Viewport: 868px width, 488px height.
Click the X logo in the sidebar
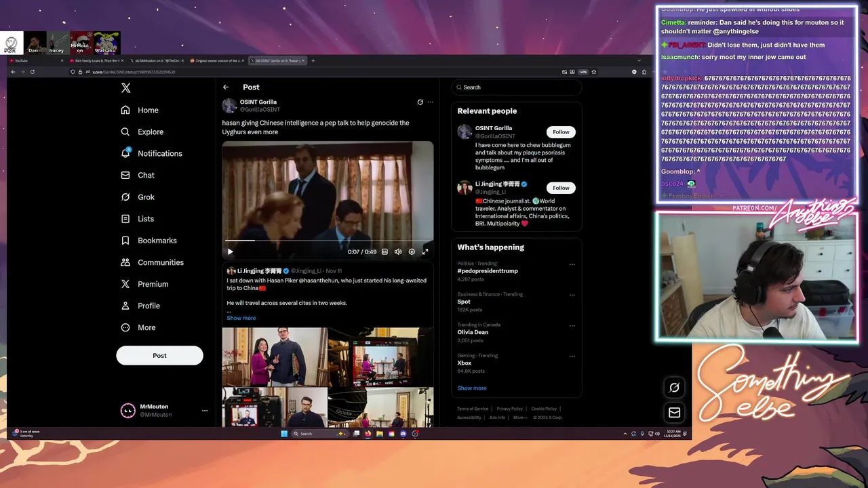point(125,88)
